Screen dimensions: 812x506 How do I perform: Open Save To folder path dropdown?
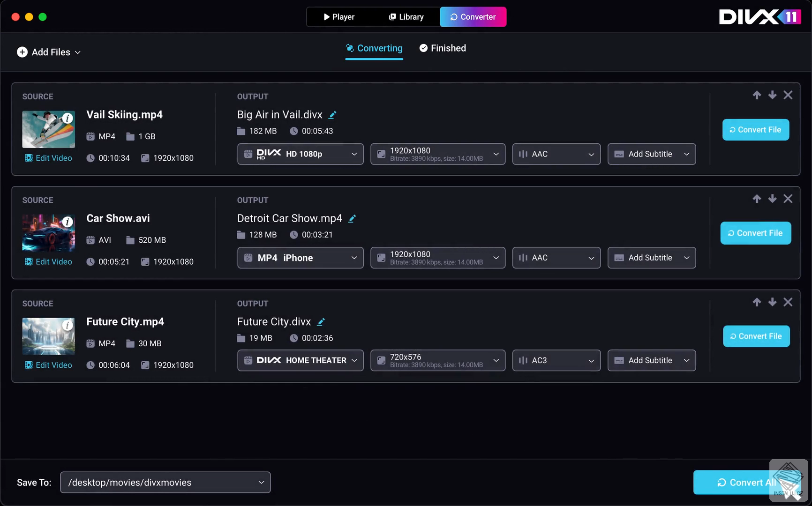165,483
